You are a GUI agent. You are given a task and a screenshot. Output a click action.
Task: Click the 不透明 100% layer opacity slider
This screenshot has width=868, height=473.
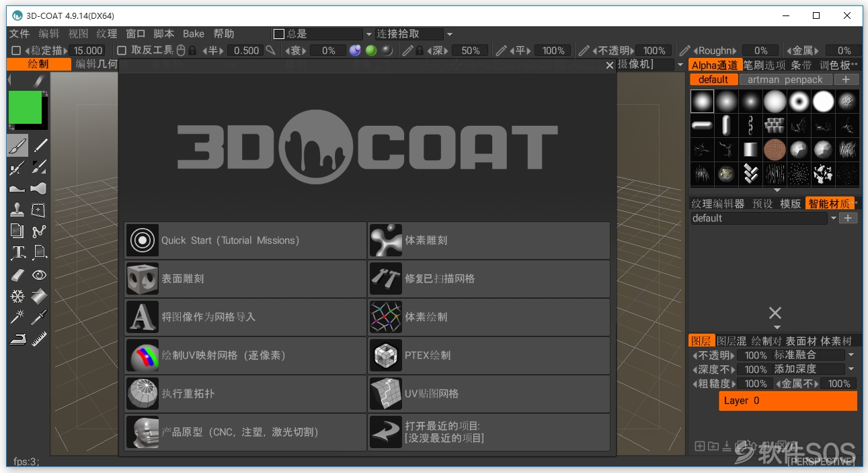coord(756,355)
